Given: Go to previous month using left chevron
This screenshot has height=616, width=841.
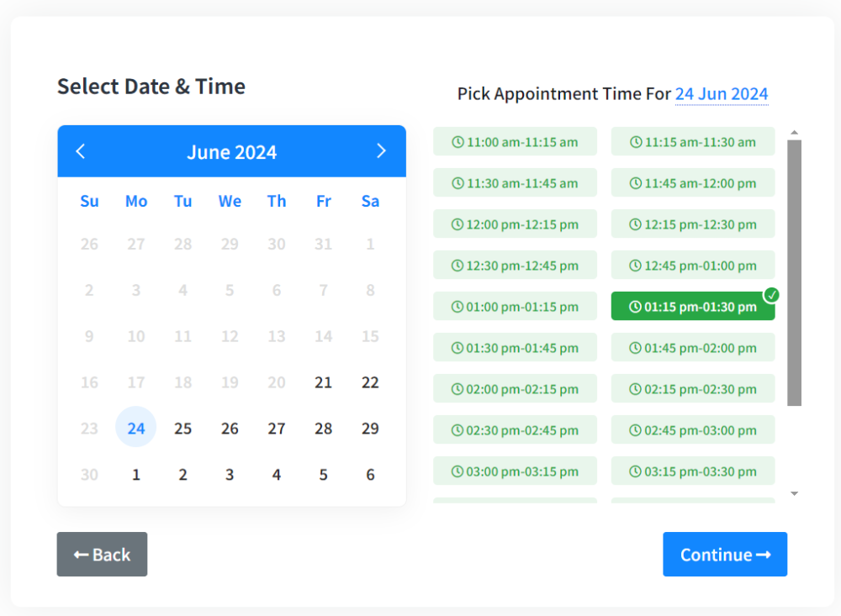Looking at the screenshot, I should pyautogui.click(x=81, y=151).
